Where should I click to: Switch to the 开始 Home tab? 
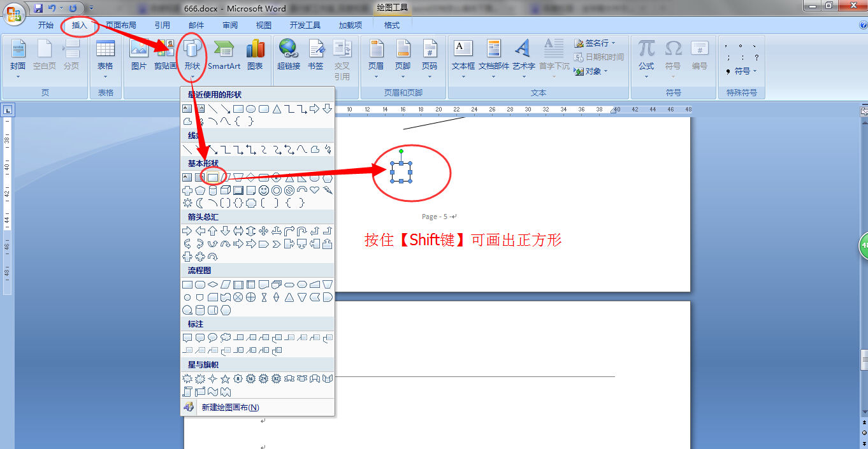(46, 25)
